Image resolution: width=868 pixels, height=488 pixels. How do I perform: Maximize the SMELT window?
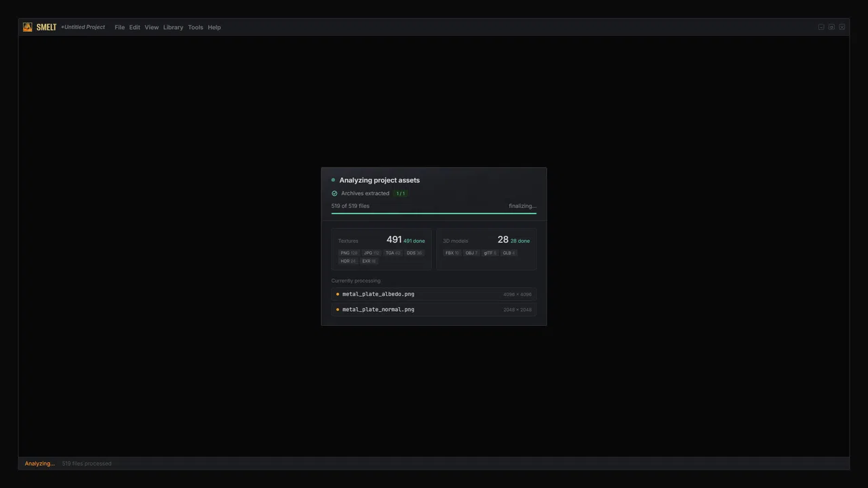(831, 27)
